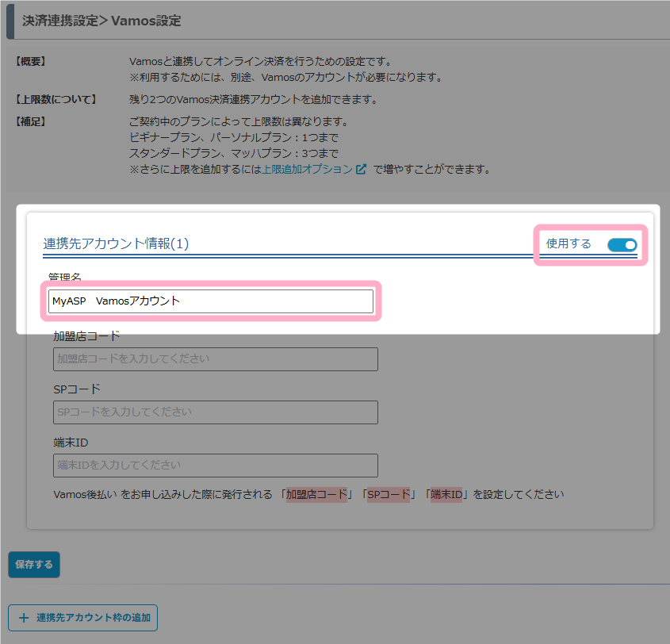Image resolution: width=670 pixels, height=644 pixels.
Task: Click the SPコード field label
Action: point(77,389)
